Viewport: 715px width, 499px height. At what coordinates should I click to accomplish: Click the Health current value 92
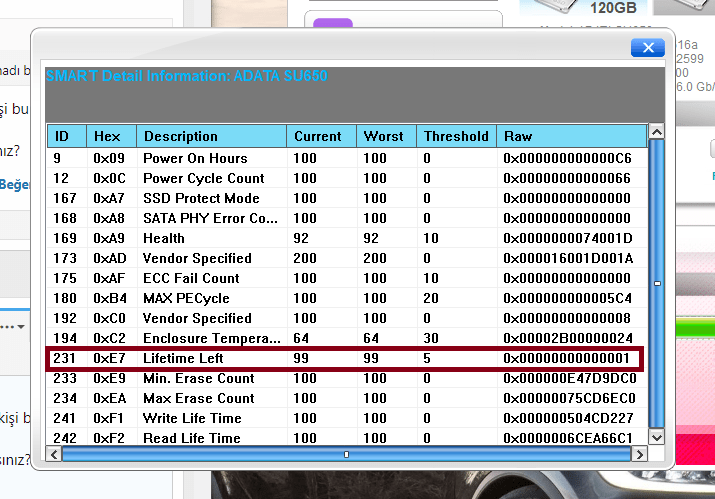click(x=301, y=239)
